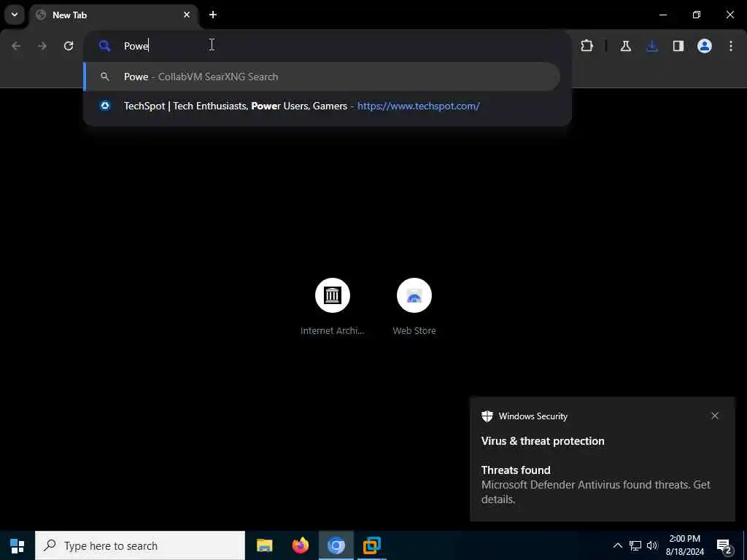Open the Windows Start menu
This screenshot has height=560, width=747.
tap(18, 545)
